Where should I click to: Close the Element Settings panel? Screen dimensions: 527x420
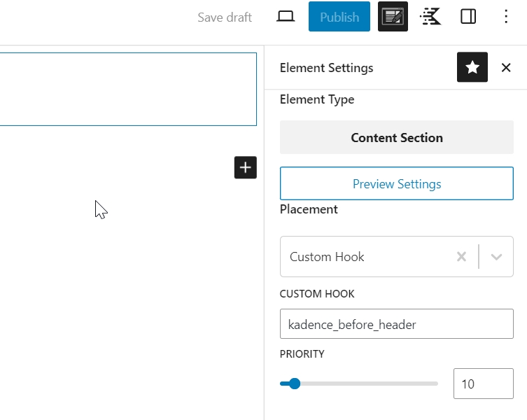(x=506, y=67)
